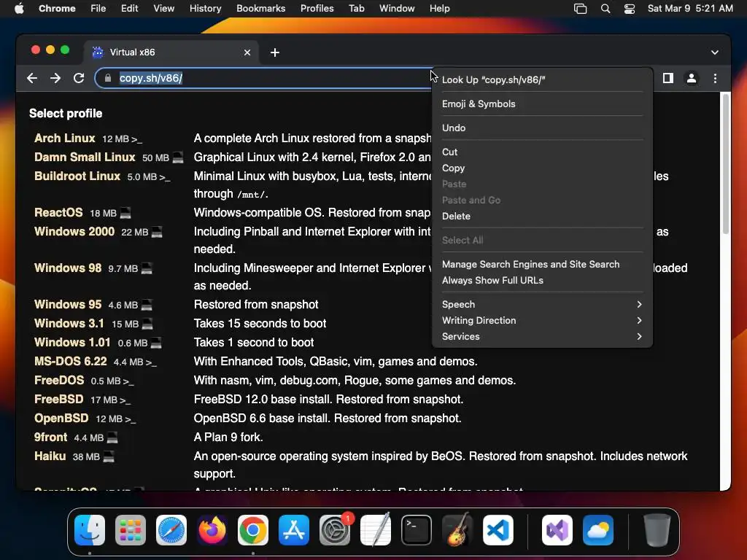The width and height of the screenshot is (747, 560).
Task: Open the MS-DOS 6.22 profile link
Action: tap(71, 362)
